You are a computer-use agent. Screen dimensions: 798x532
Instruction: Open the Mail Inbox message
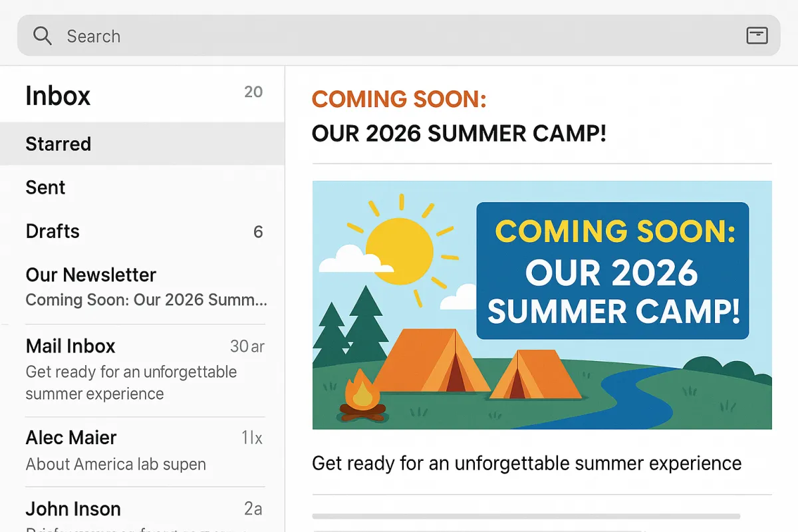coord(142,370)
